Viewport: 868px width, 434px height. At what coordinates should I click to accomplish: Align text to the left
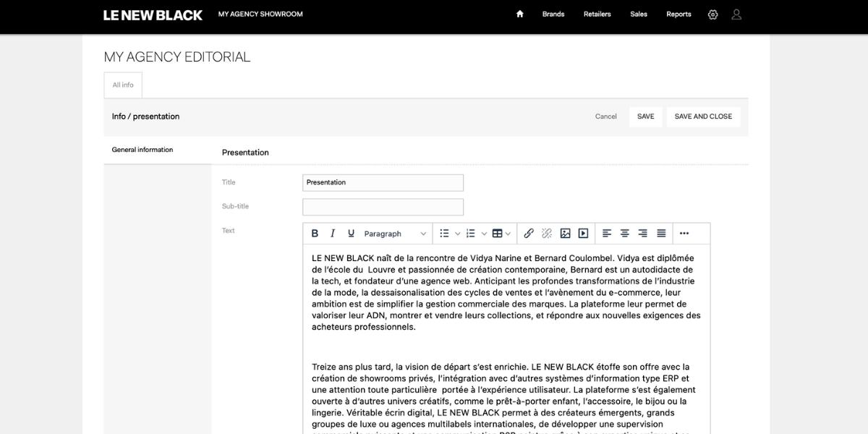[607, 234]
